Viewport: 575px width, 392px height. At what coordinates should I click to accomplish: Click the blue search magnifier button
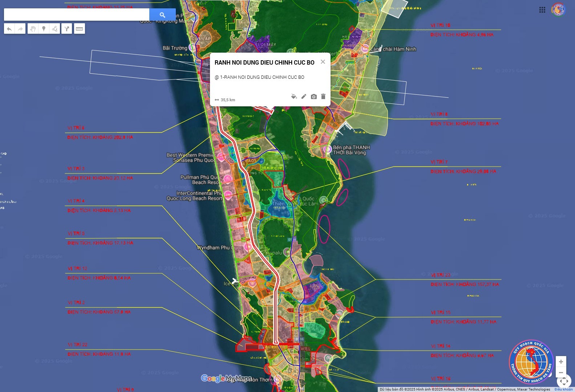[162, 15]
